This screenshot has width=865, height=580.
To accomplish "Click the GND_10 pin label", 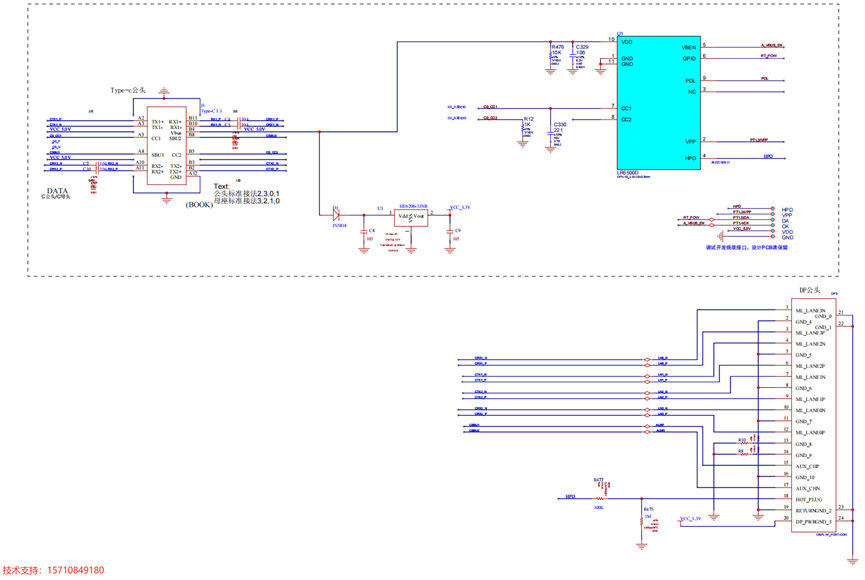I will (805, 477).
